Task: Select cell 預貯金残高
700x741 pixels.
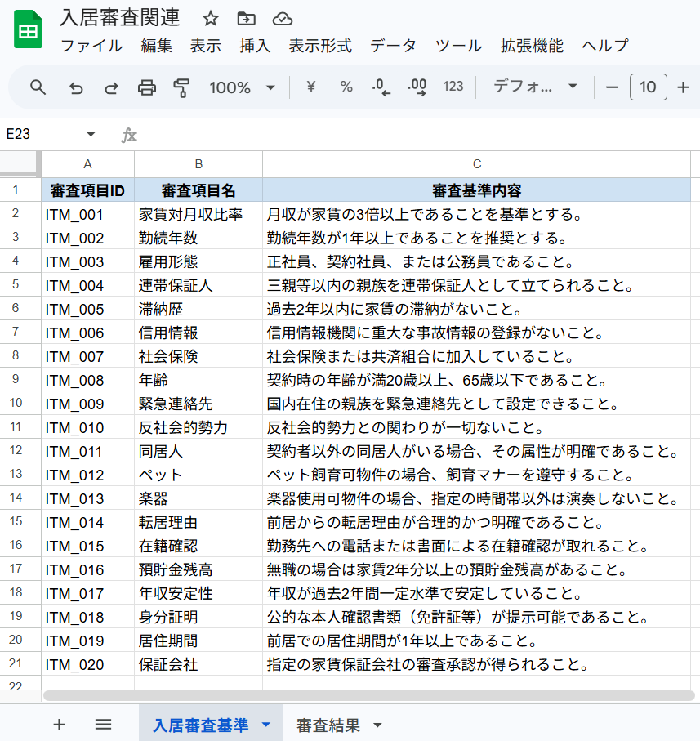Action: point(198,569)
